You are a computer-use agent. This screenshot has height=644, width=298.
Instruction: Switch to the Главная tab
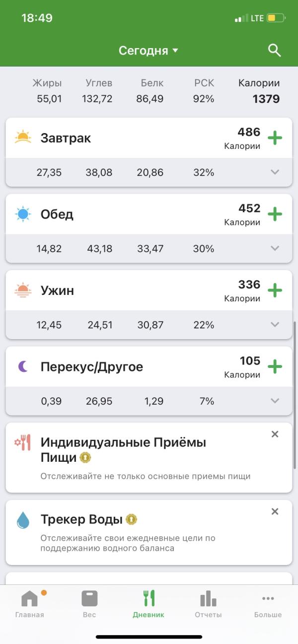point(30,604)
